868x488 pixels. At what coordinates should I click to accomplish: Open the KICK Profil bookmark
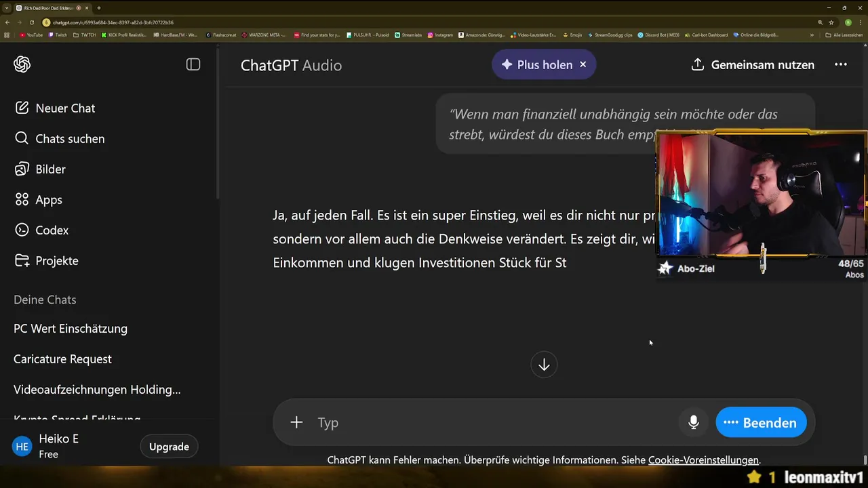[x=124, y=35]
